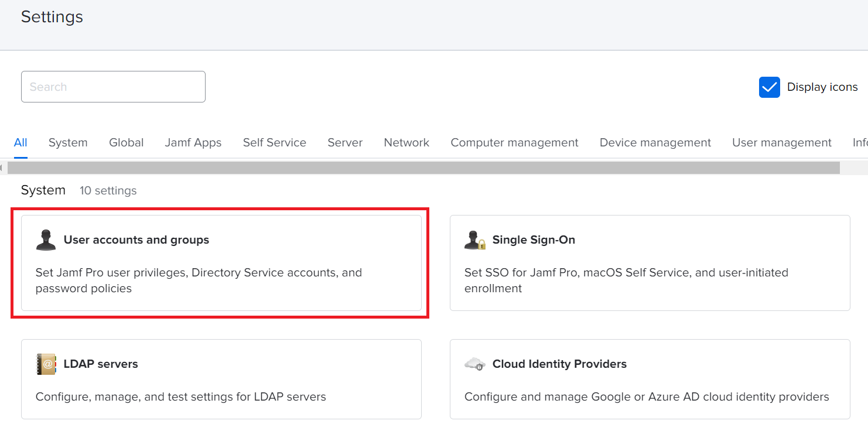The width and height of the screenshot is (868, 424).
Task: Open the Self Service tab
Action: (275, 142)
